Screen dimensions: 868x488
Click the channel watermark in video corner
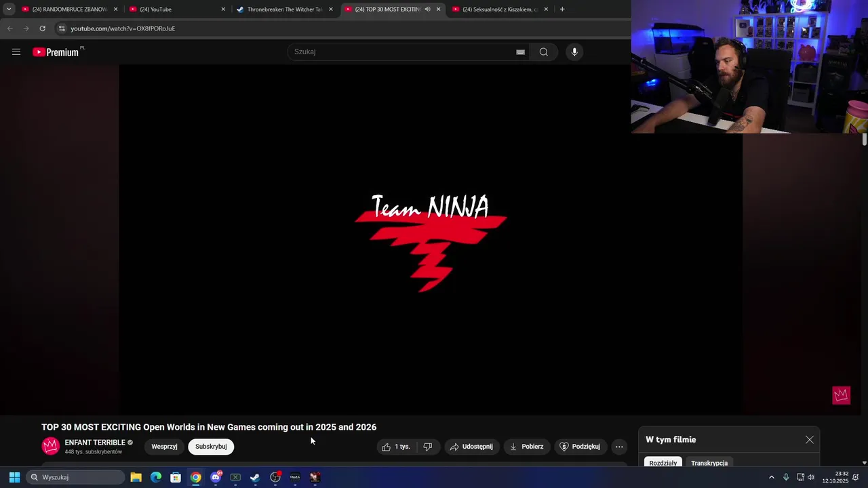(x=841, y=395)
